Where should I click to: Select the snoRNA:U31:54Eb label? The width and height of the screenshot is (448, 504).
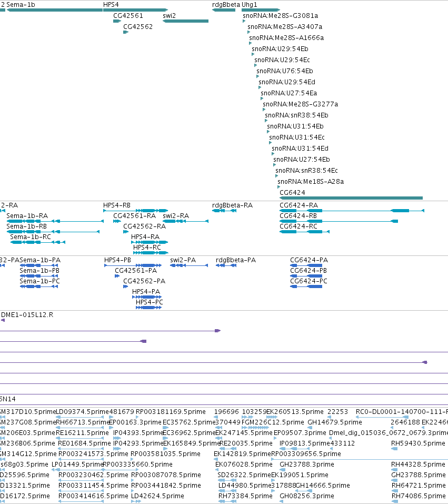point(295,126)
